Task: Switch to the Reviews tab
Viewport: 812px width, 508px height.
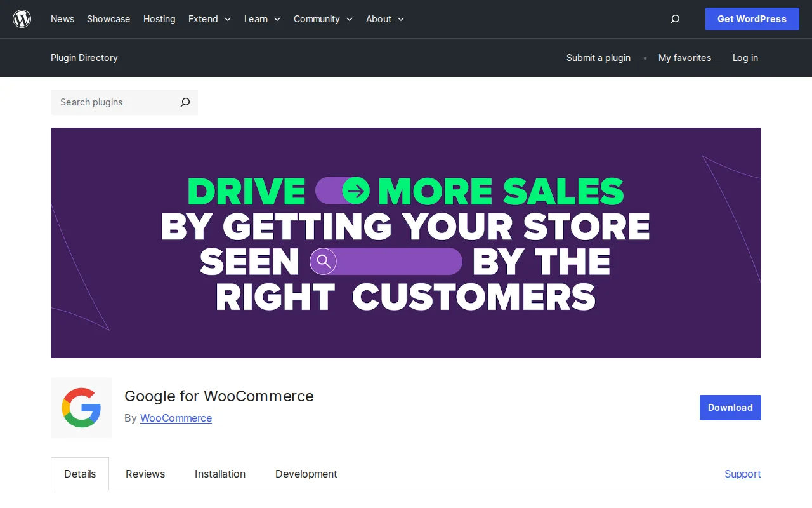Action: pos(145,474)
